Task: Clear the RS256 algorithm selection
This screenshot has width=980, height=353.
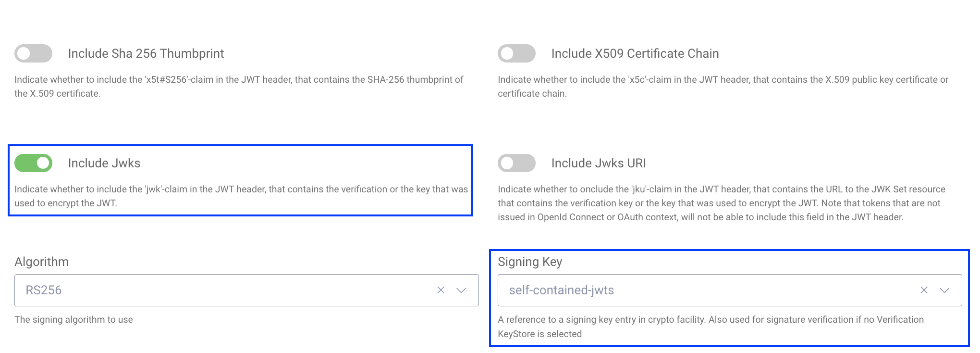Action: click(x=441, y=290)
